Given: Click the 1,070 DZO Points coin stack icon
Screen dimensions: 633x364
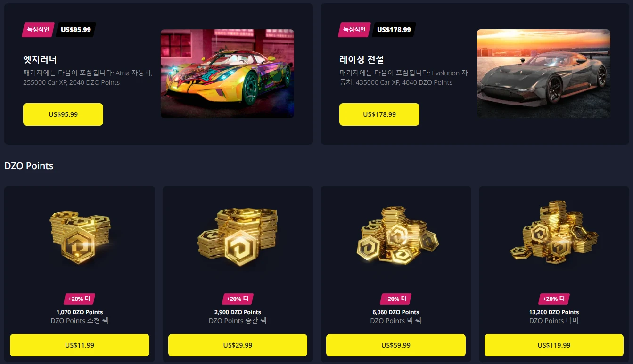Looking at the screenshot, I should pos(80,238).
